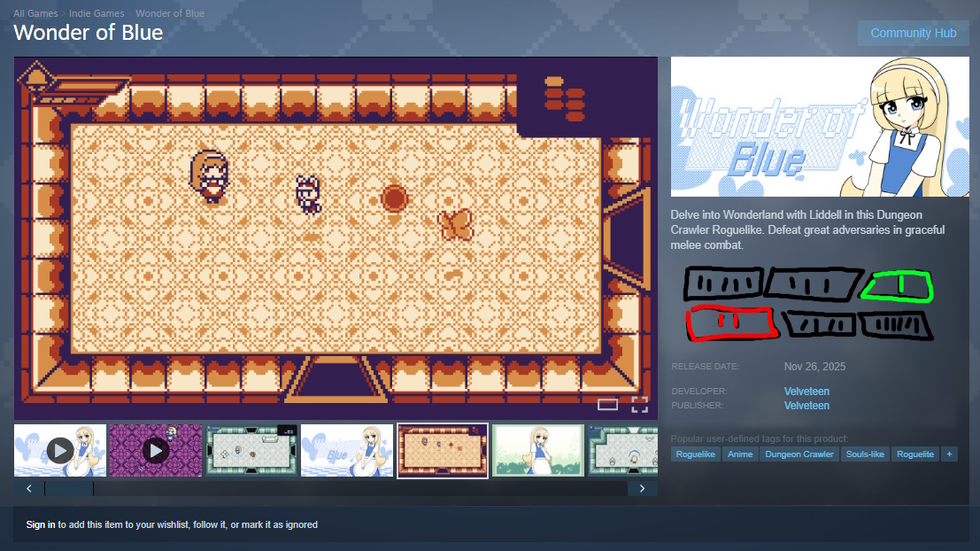Click the Wonder of Blue page title
Viewport: 980px width, 551px height.
[x=89, y=33]
